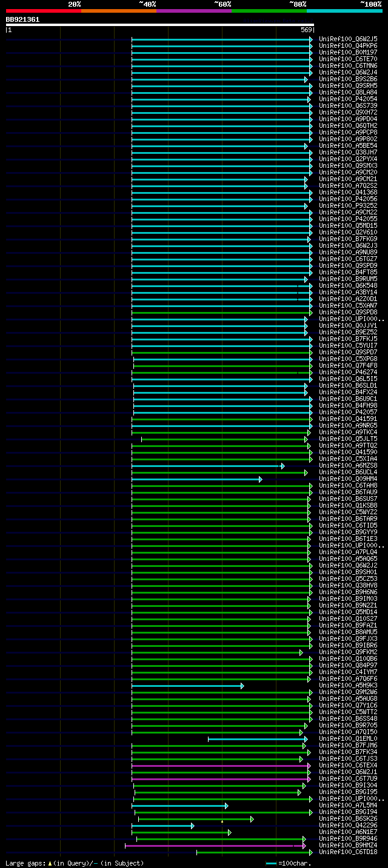Viewport: 388px width, 868px height.
Task: Select label UniRef100_P46274
Action: 348,372
